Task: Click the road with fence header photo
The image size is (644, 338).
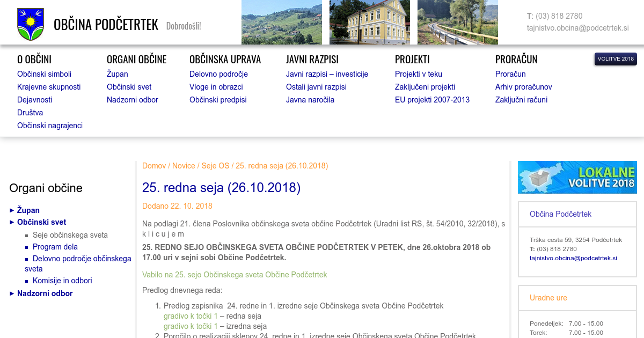Action: pyautogui.click(x=457, y=22)
